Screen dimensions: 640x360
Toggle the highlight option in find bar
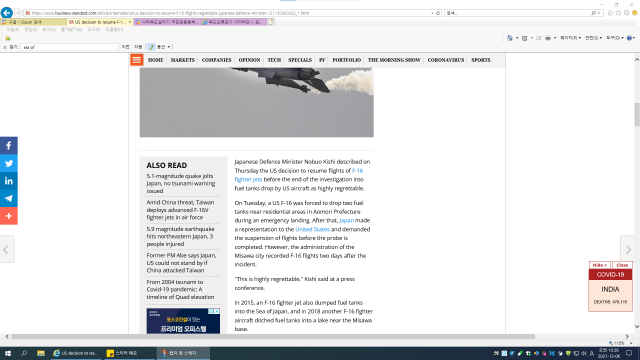151,47
